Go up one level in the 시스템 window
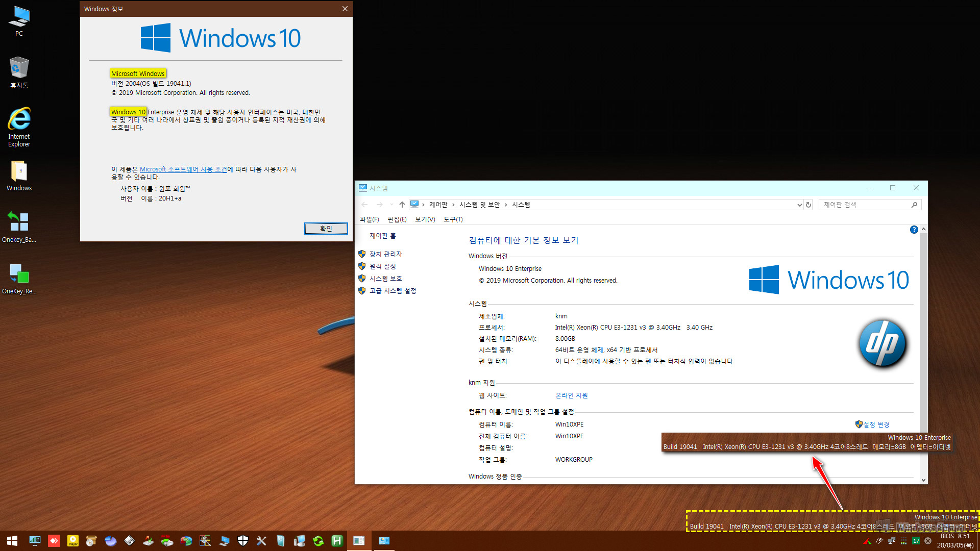 click(402, 205)
